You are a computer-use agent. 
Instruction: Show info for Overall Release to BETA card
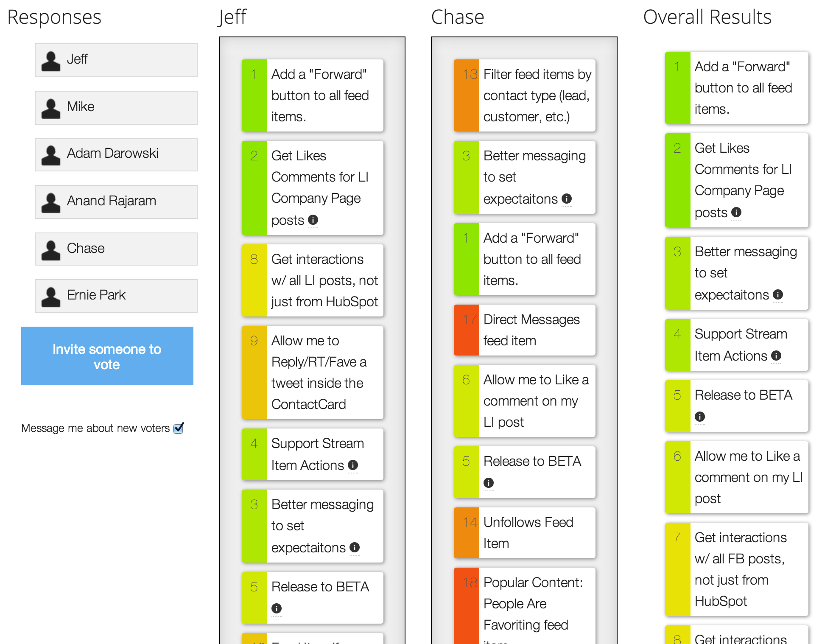(x=700, y=417)
